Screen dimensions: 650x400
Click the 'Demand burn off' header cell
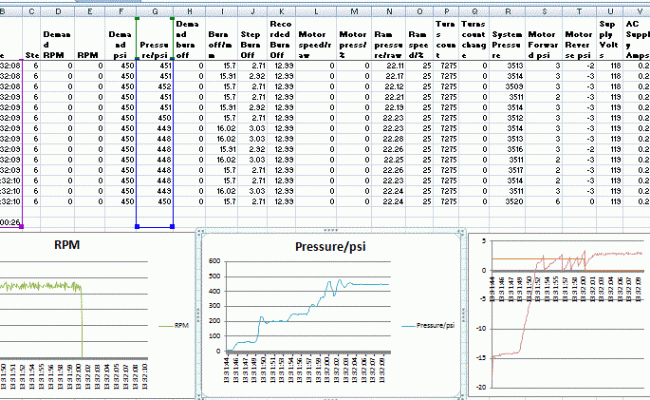pyautogui.click(x=189, y=38)
